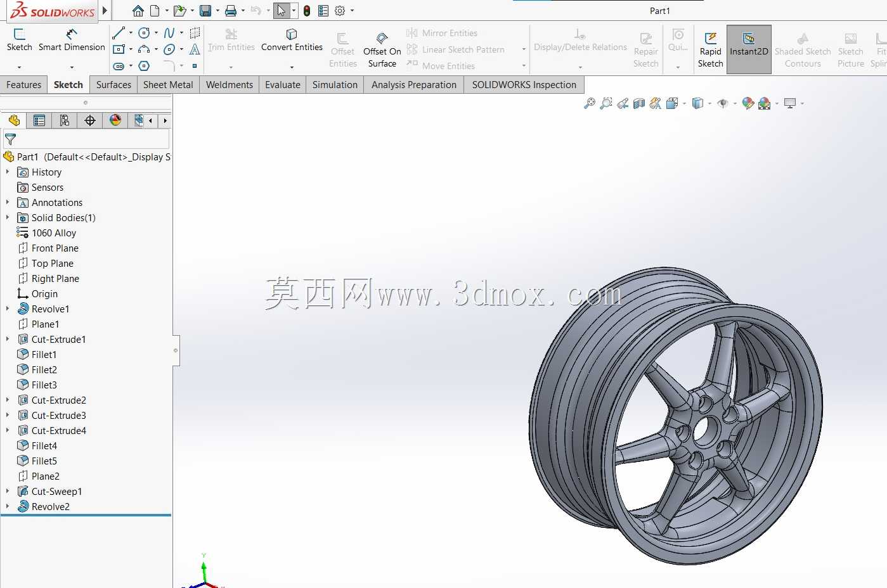Click the FeatureManager filter funnel icon
This screenshot has width=887, height=588.
pos(10,139)
